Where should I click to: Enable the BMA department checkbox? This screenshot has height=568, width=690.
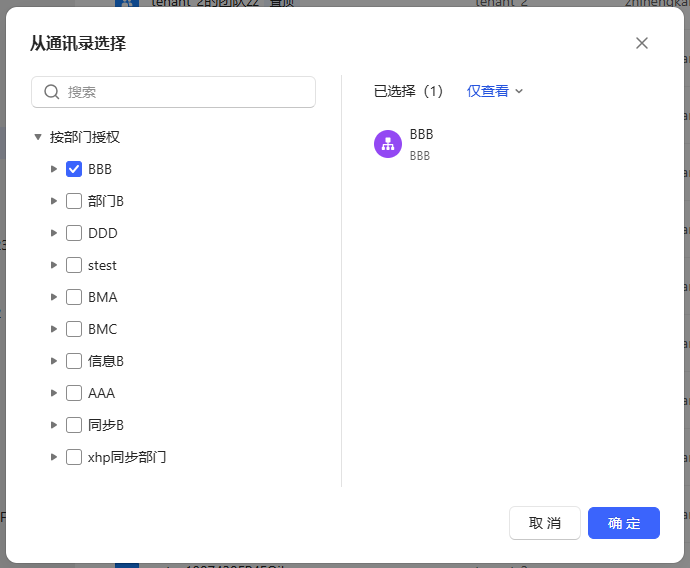(x=74, y=297)
